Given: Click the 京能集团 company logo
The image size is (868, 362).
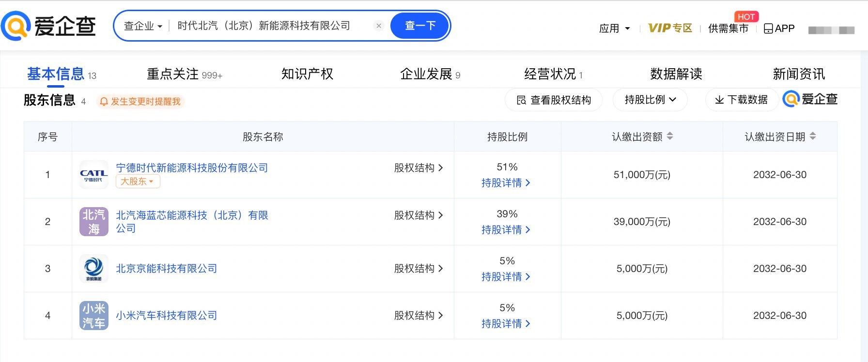Looking at the screenshot, I should (x=93, y=269).
